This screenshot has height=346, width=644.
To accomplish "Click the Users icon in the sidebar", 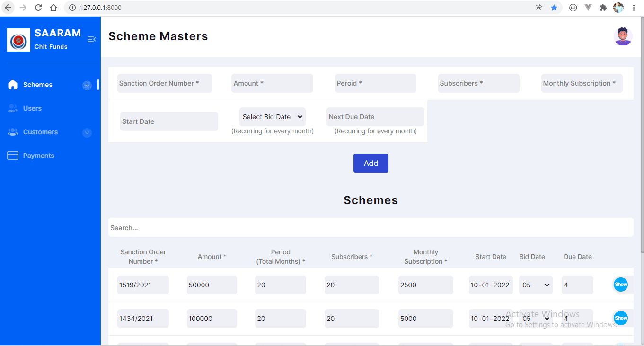I will tap(12, 108).
